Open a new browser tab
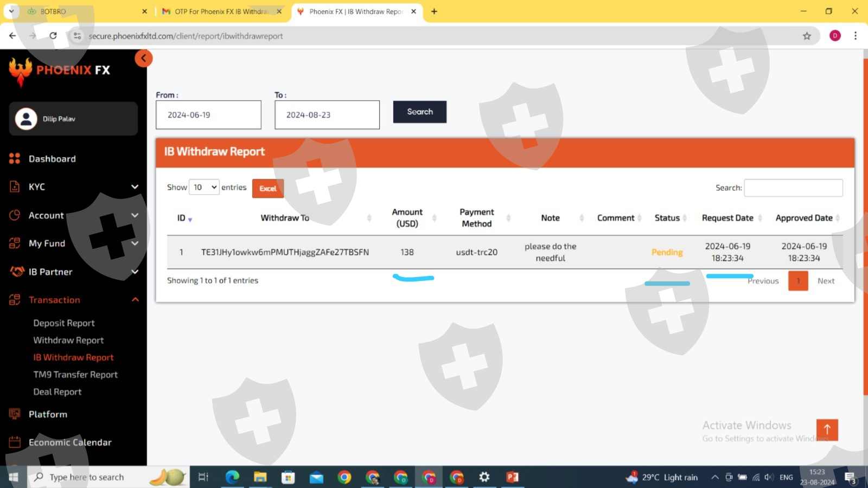The image size is (868, 488). point(434,11)
